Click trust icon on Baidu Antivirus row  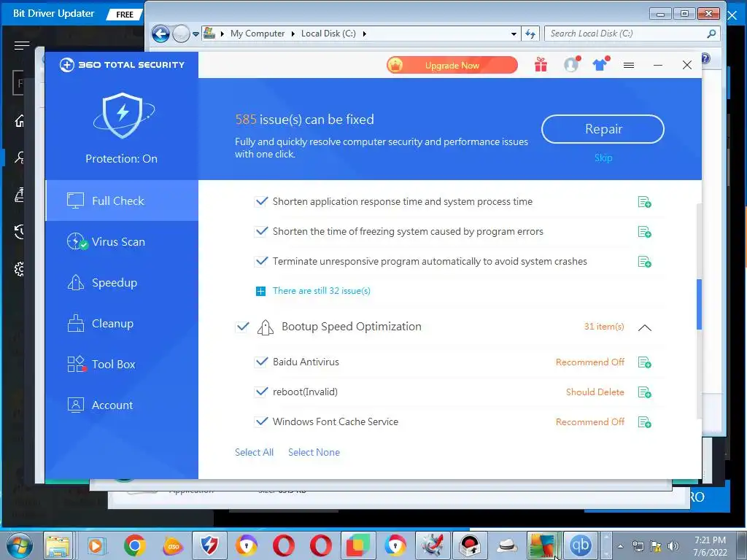pos(644,362)
